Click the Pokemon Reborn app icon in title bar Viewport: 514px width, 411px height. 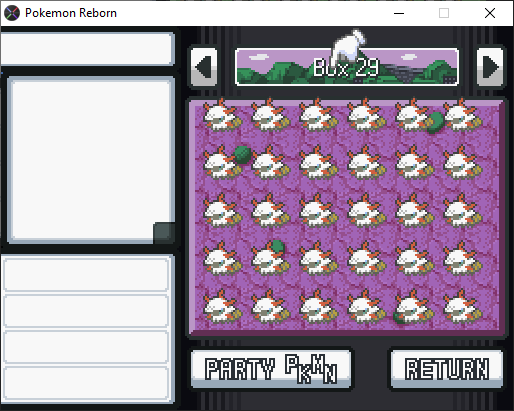(x=12, y=13)
